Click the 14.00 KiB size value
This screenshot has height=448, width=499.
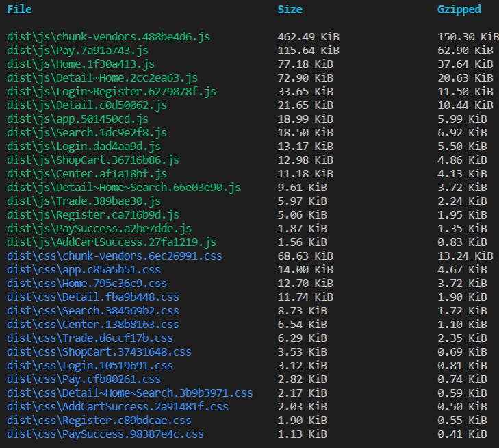pyautogui.click(x=305, y=269)
